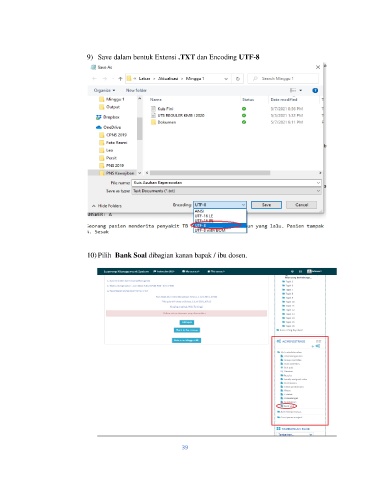Click the Refresh icon beside the address bar
370x480 pixels.
coord(238,79)
